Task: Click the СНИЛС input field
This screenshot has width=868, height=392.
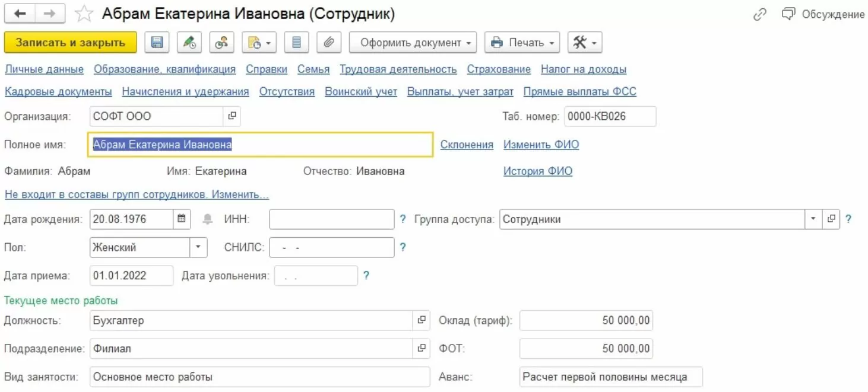Action: click(332, 247)
